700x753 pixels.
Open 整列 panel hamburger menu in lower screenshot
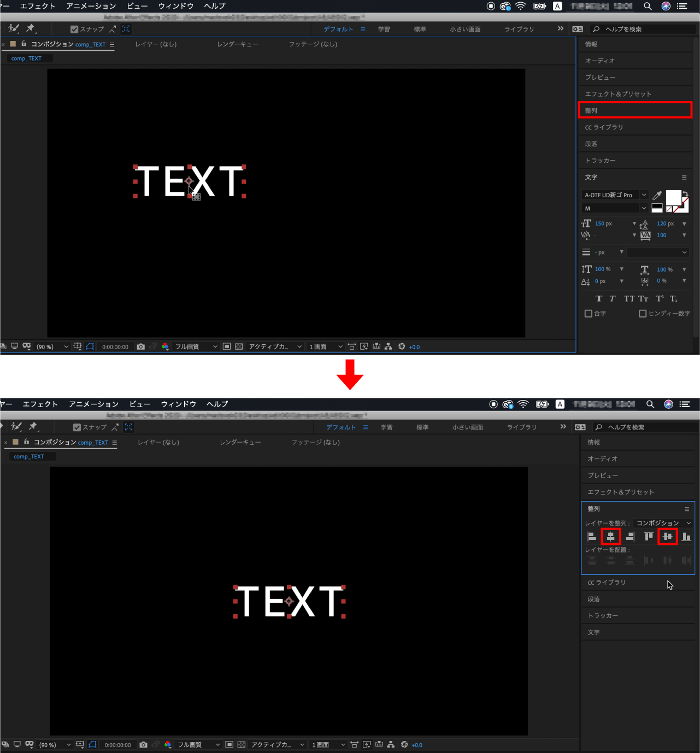coord(687,509)
